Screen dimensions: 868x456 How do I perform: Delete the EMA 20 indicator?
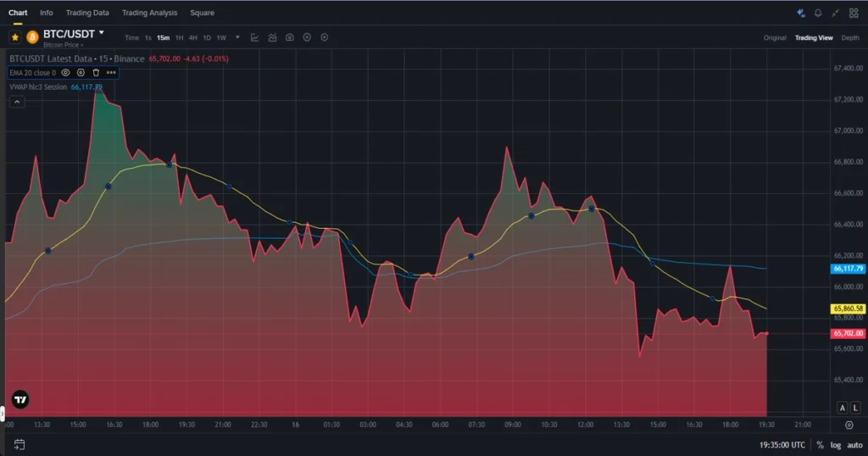click(x=96, y=73)
